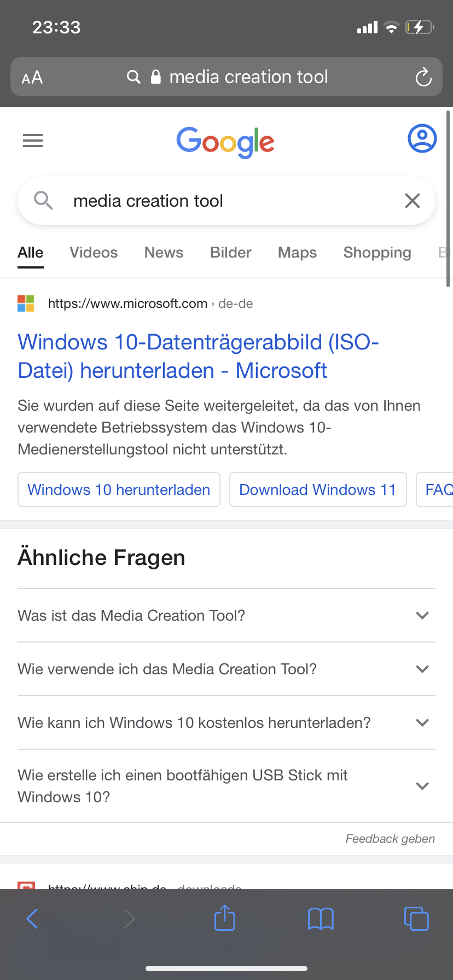Switch to the Shopping tab
453x980 pixels.
pos(377,253)
